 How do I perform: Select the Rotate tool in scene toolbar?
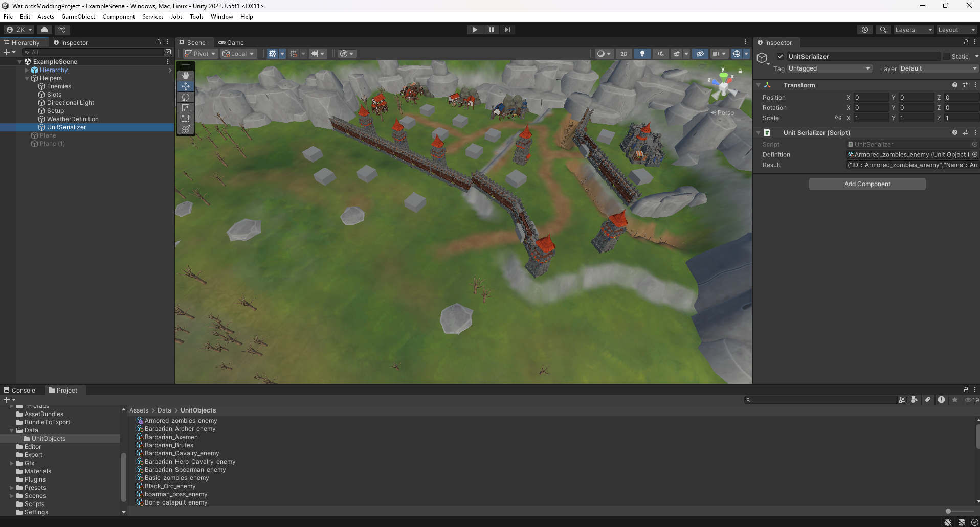click(x=186, y=97)
